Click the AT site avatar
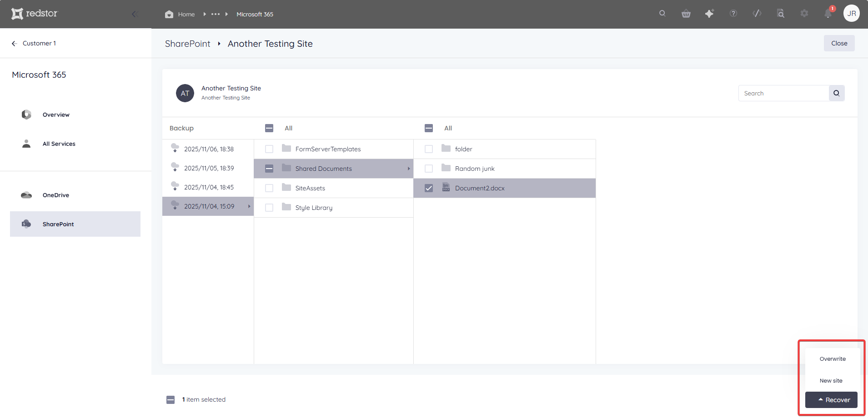Screen dimensions: 868x418 185,93
